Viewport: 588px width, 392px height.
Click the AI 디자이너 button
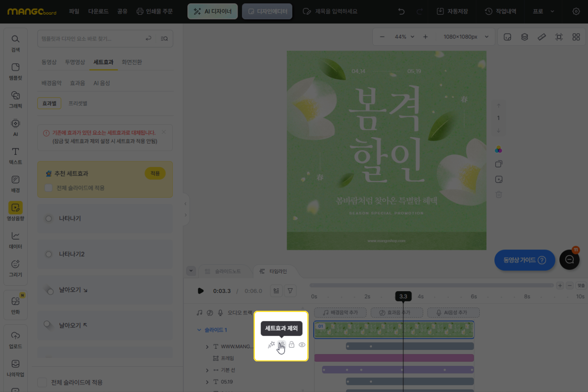pyautogui.click(x=212, y=11)
